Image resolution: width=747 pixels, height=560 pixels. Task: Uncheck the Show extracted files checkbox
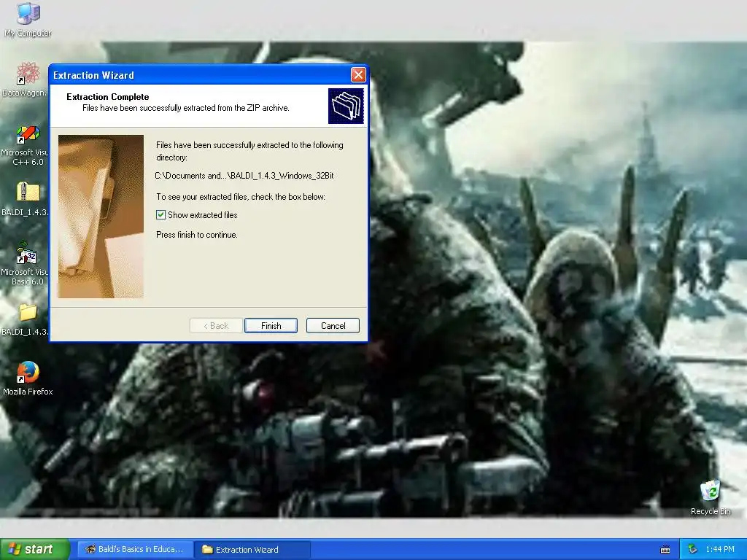tap(161, 215)
